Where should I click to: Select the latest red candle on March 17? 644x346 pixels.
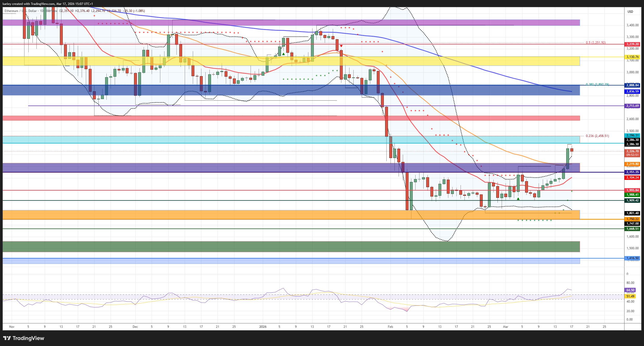572,150
